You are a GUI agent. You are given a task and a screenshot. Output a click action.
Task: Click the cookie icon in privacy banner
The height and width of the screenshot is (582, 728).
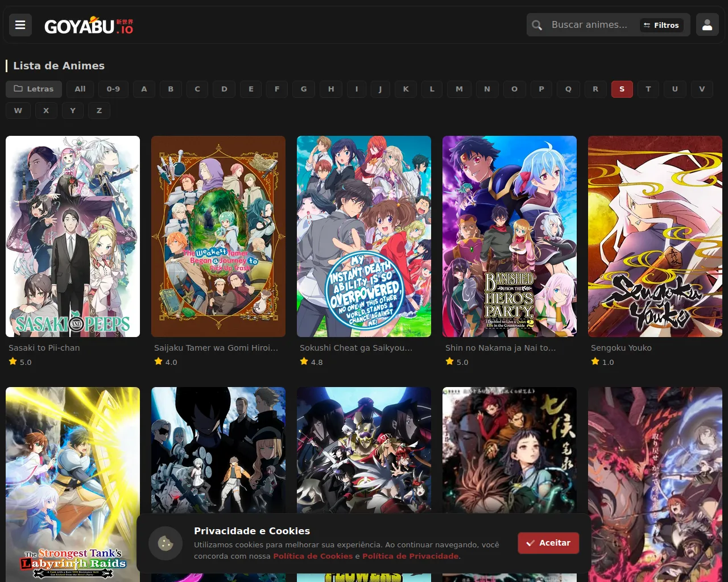click(166, 543)
